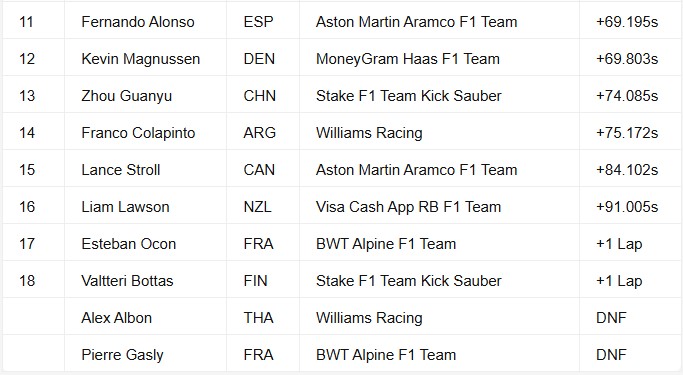Select Visa Cash App RB F1 Team

(408, 207)
